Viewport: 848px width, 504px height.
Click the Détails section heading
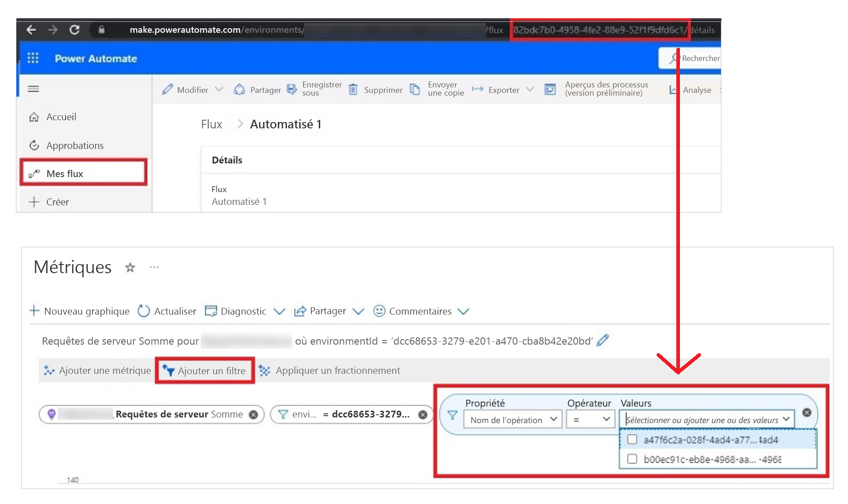[227, 160]
